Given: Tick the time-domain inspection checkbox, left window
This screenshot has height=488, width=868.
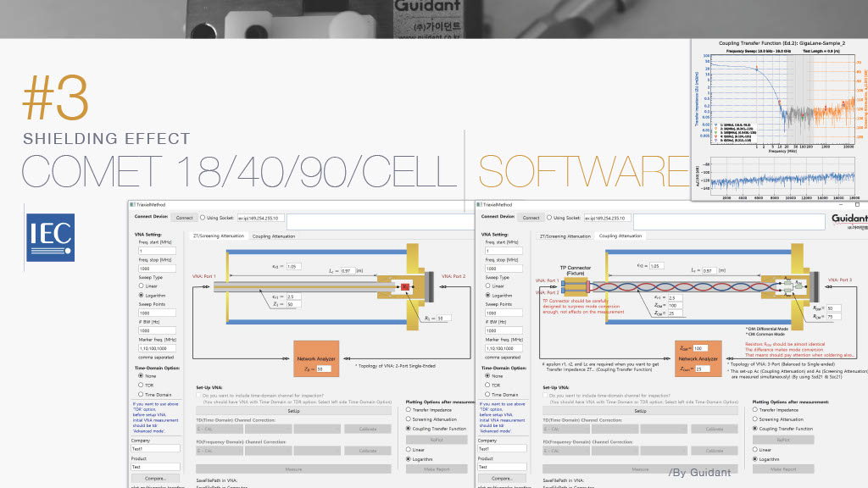Looking at the screenshot, I should [x=198, y=396].
